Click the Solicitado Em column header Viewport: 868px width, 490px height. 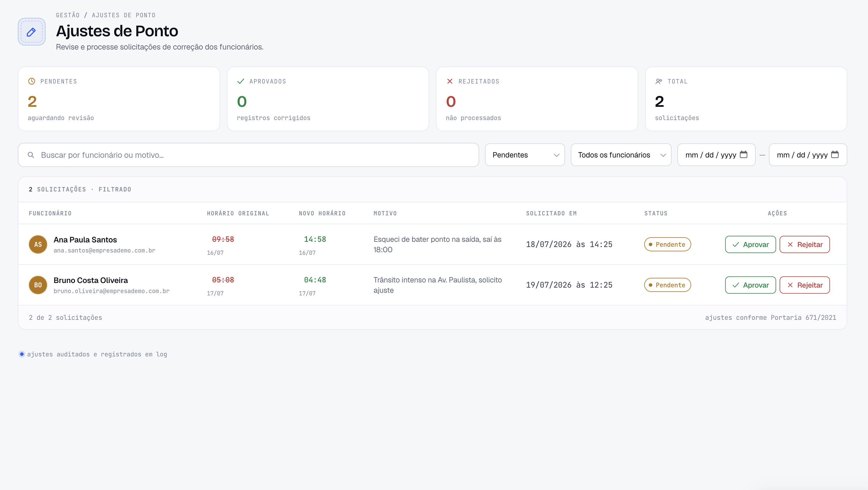pyautogui.click(x=551, y=213)
